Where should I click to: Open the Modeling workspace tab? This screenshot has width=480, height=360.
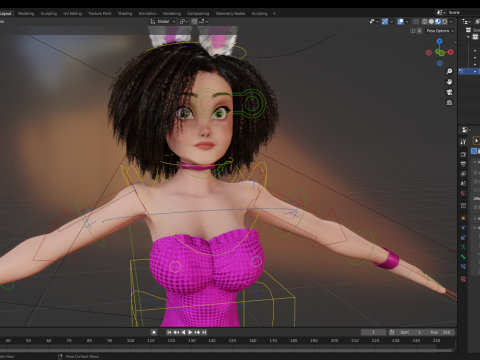point(26,14)
